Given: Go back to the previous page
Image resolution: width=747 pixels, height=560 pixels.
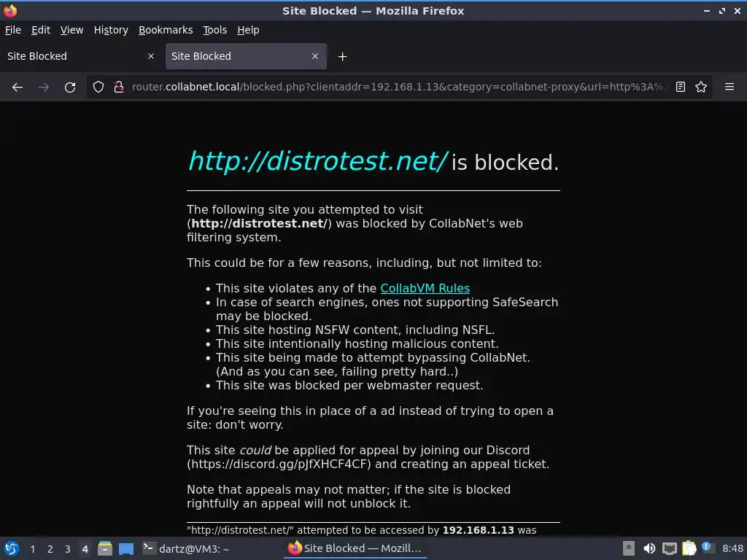Looking at the screenshot, I should [18, 87].
